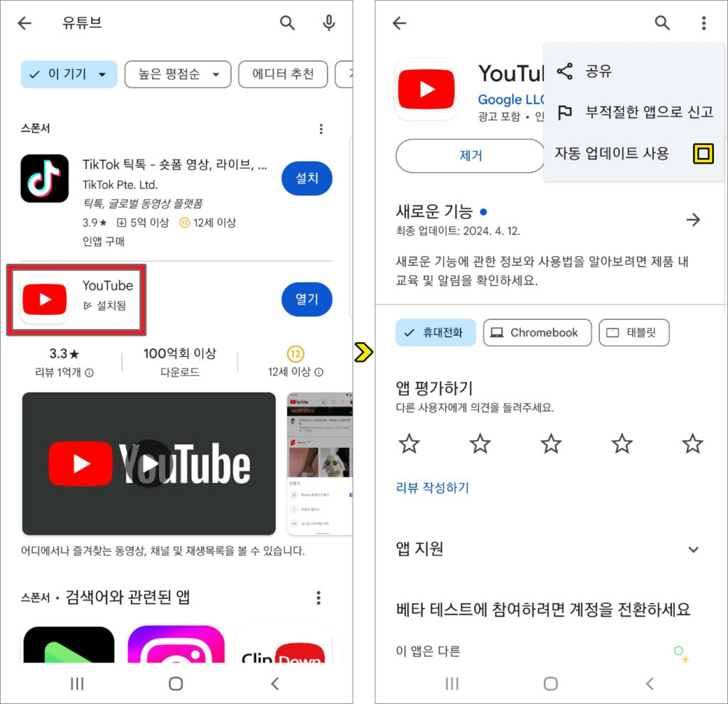
Task: Toggle 에디터 추천 filter chip
Action: coord(283,74)
